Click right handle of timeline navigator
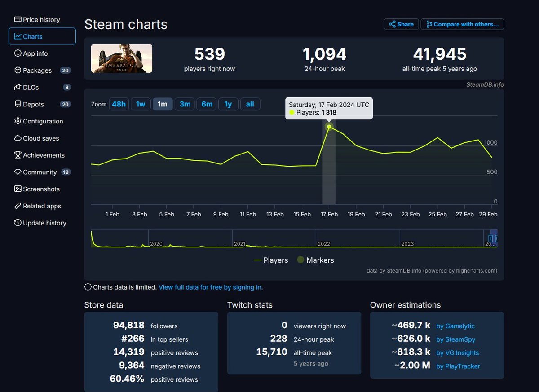This screenshot has width=539, height=392. [x=496, y=238]
